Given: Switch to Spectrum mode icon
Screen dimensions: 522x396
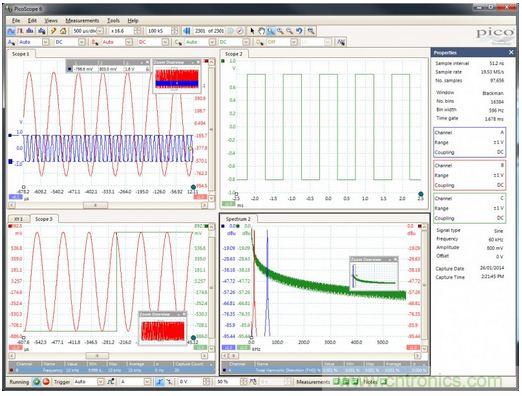Looking at the screenshot, I should pyautogui.click(x=30, y=31).
